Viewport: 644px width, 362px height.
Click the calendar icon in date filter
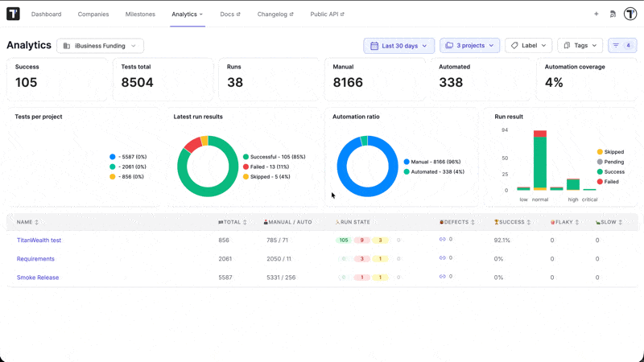(374, 46)
